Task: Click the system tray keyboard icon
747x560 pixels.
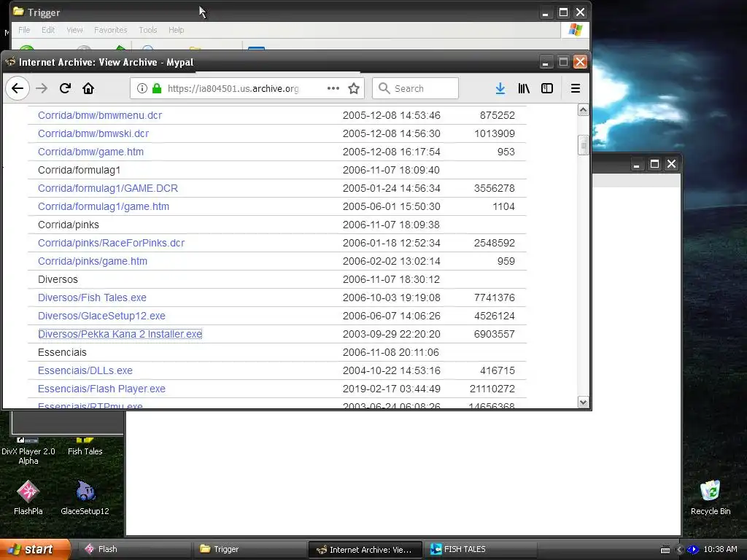Action: tap(665, 550)
